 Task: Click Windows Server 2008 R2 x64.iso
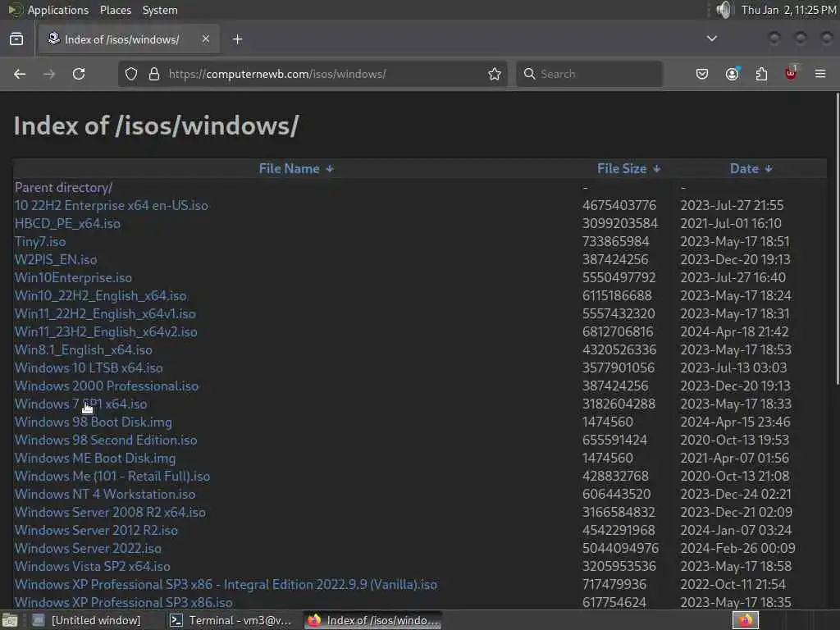pyautogui.click(x=111, y=512)
